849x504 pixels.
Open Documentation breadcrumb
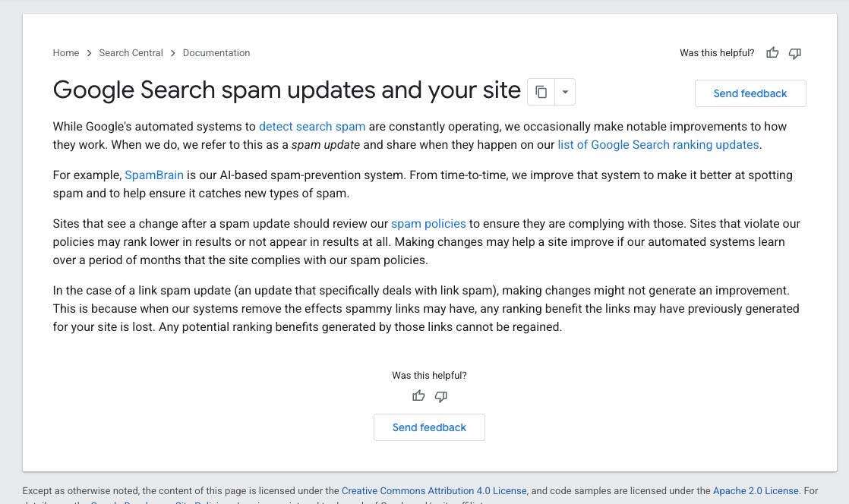coord(216,52)
